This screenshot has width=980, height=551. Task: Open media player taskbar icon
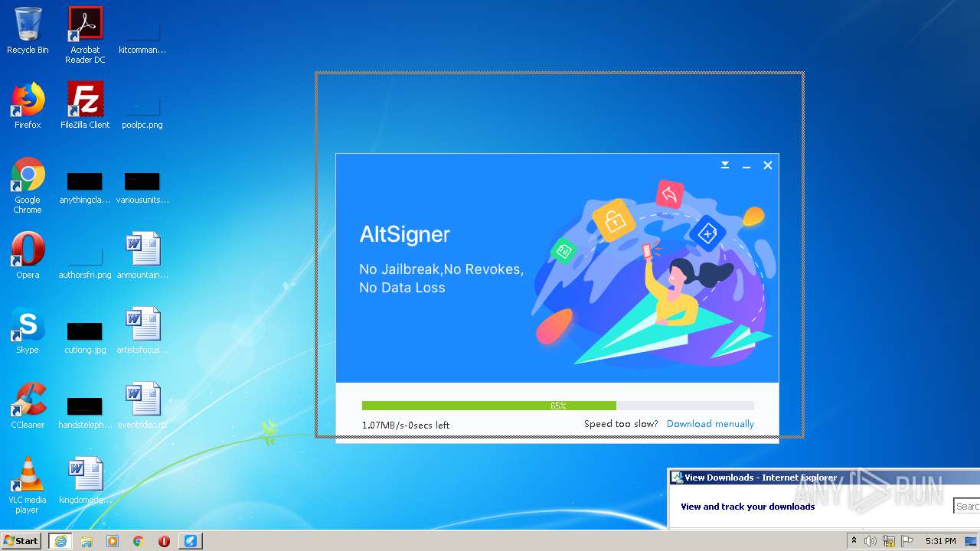coord(113,541)
